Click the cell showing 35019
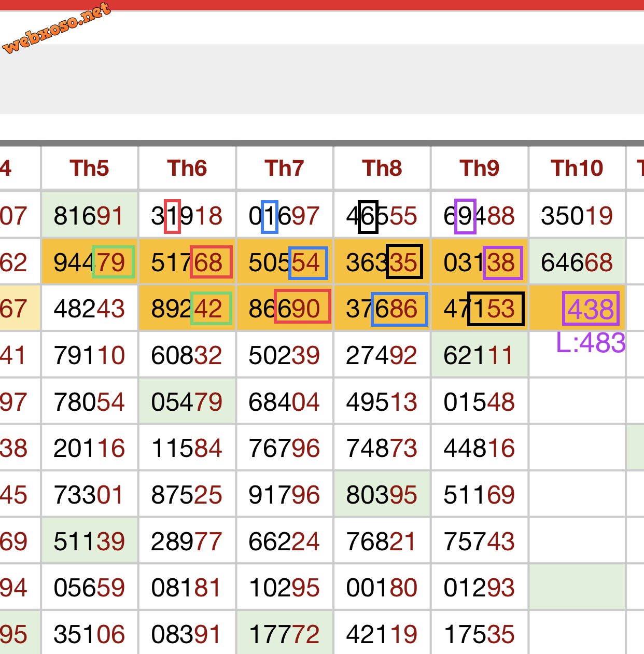This screenshot has width=644, height=654. [x=577, y=215]
